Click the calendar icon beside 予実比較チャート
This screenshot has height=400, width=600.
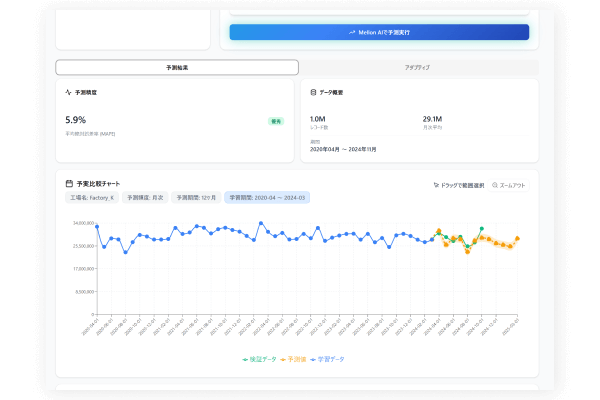tap(68, 185)
